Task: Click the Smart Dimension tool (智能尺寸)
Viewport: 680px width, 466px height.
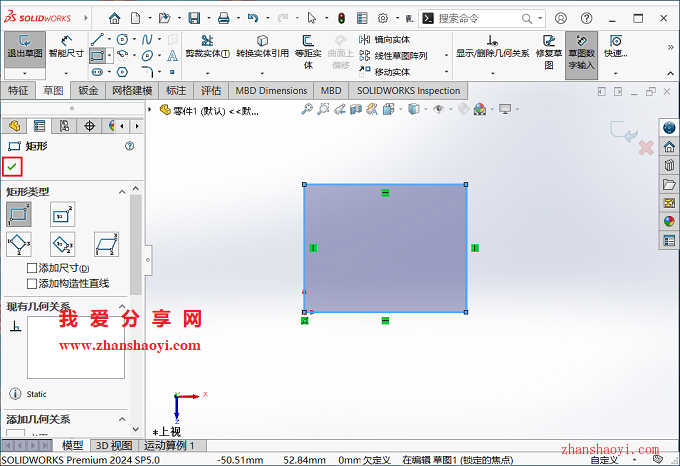Action: click(x=66, y=48)
